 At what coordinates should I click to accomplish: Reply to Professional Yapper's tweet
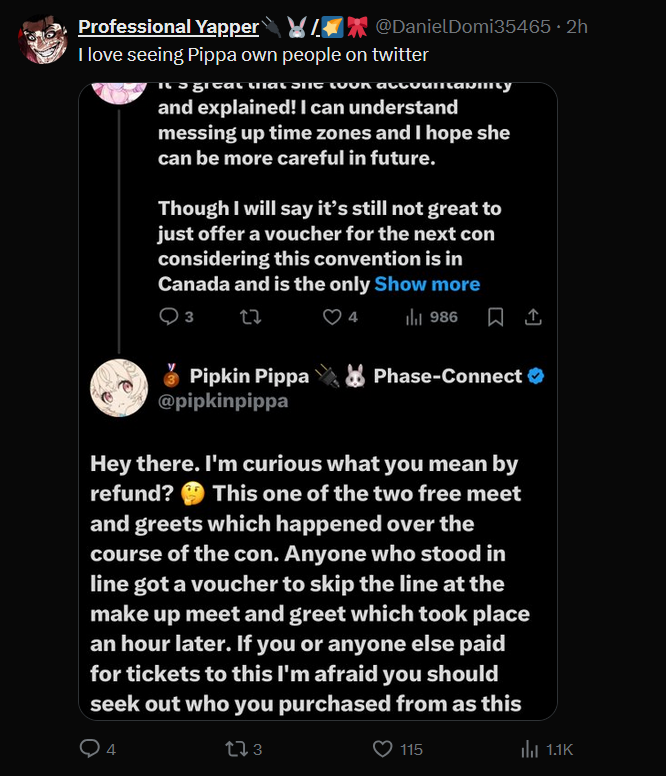(88, 749)
